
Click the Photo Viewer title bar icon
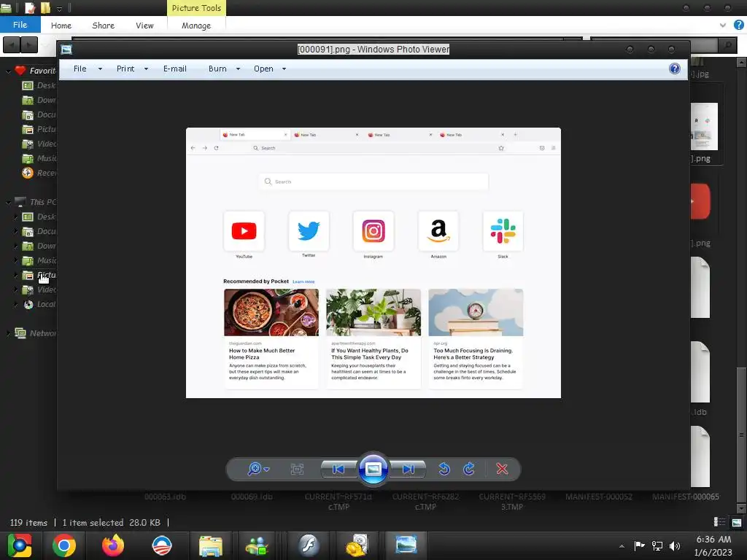pyautogui.click(x=66, y=49)
